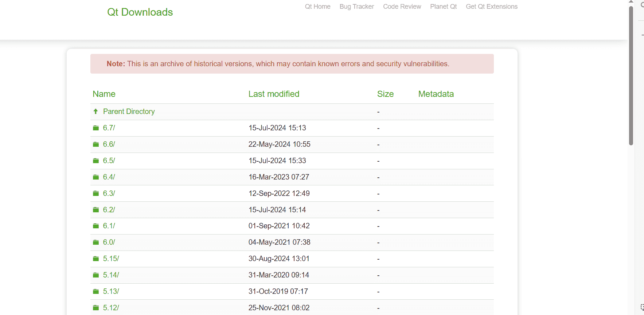Click the folder icon beside 6.7/
The width and height of the screenshot is (644, 315).
(96, 128)
